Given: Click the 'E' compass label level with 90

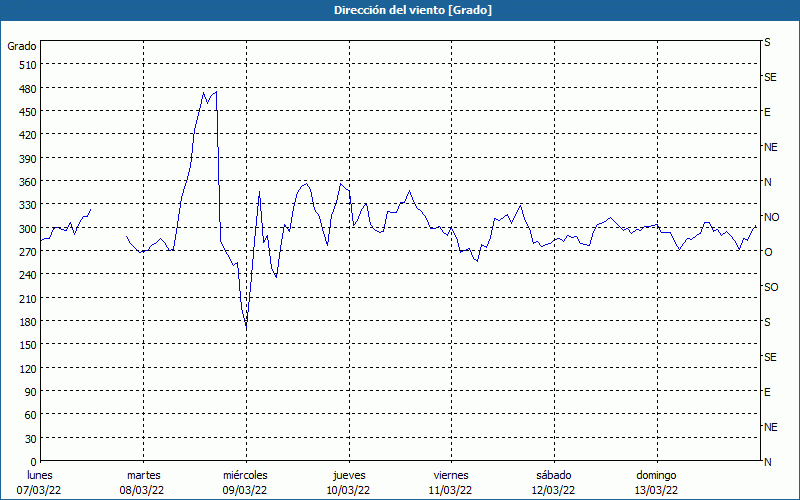Looking at the screenshot, I should pyautogui.click(x=767, y=392).
